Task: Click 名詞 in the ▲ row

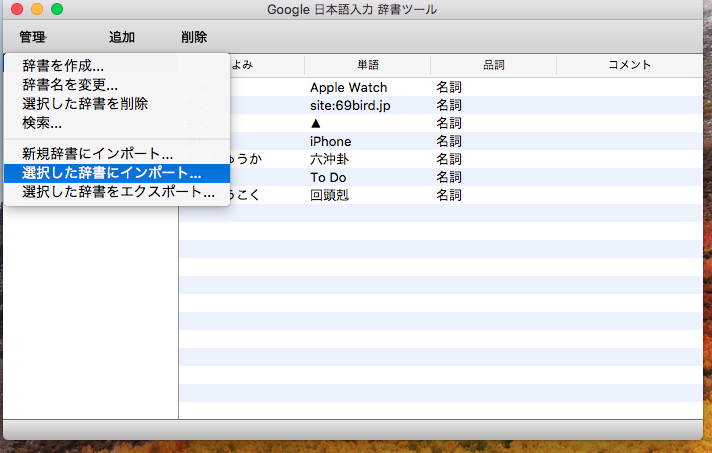Action: coord(449,123)
